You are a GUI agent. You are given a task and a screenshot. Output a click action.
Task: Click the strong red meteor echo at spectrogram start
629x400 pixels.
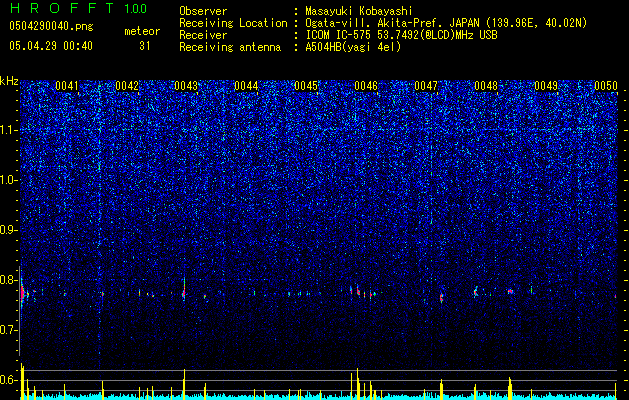tap(23, 294)
